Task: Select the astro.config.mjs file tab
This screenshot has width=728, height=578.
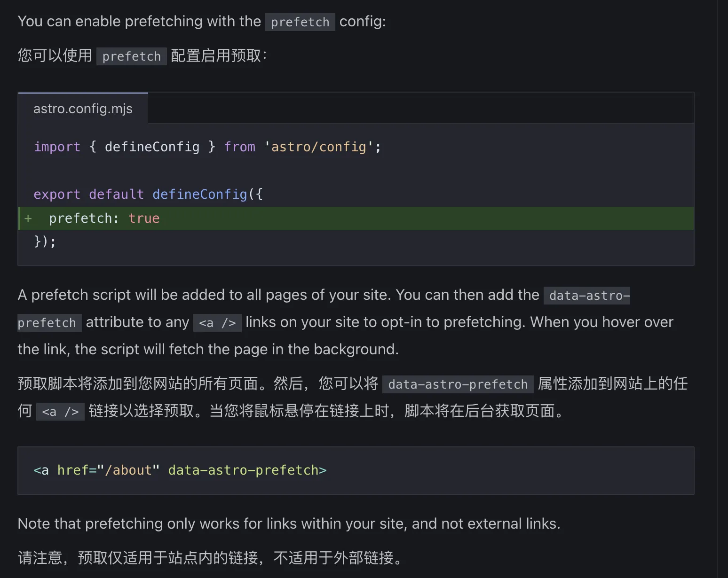Action: (x=83, y=109)
